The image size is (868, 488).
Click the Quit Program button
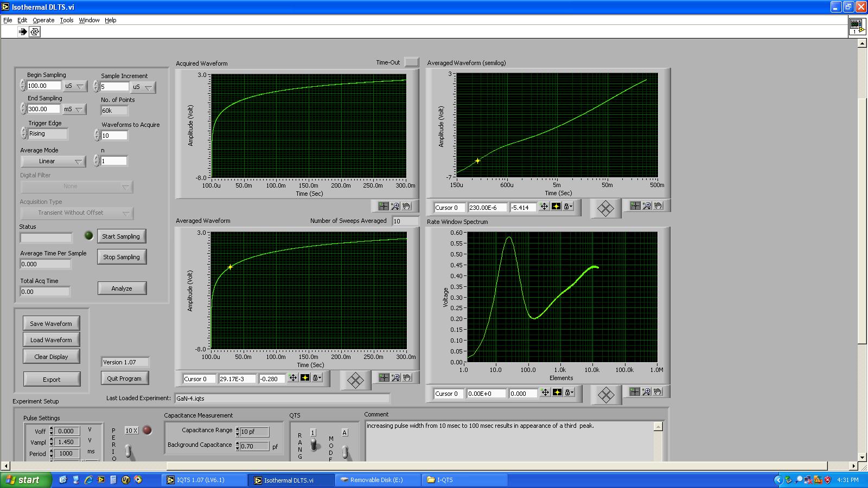click(124, 378)
